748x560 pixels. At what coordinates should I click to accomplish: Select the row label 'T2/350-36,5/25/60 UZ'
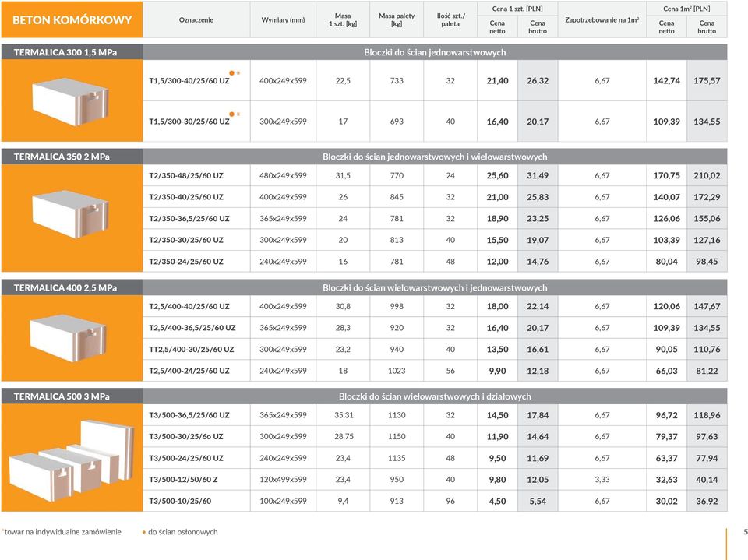pos(189,218)
